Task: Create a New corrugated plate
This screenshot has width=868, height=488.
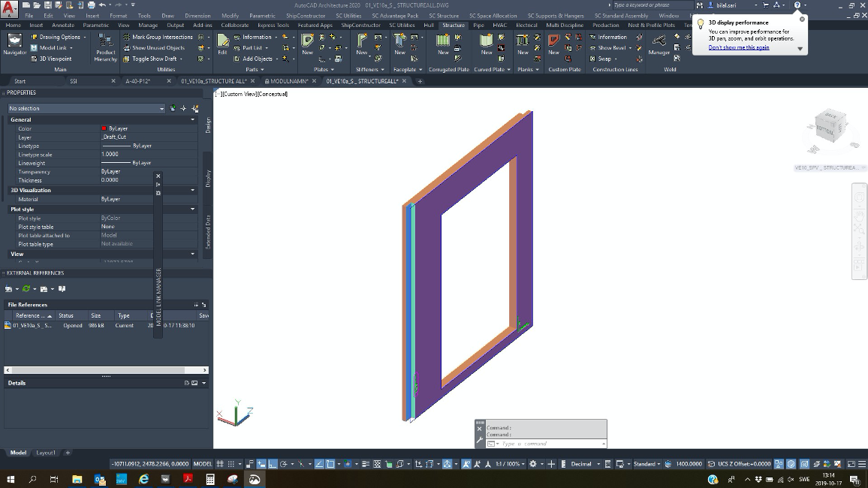Action: pyautogui.click(x=443, y=44)
